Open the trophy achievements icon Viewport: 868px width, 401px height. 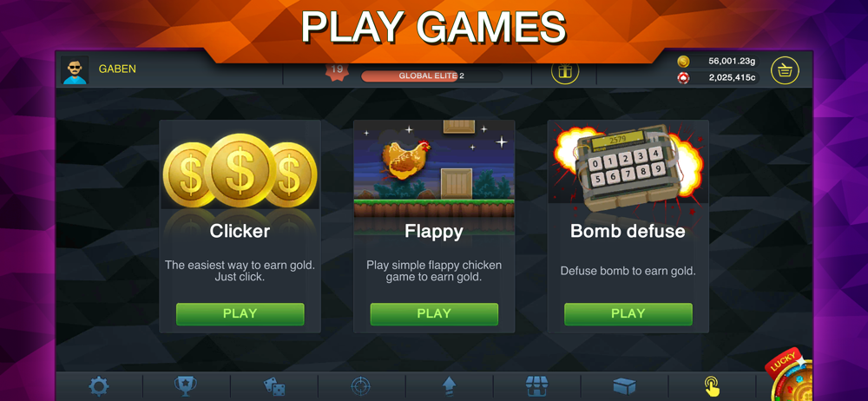tap(186, 385)
